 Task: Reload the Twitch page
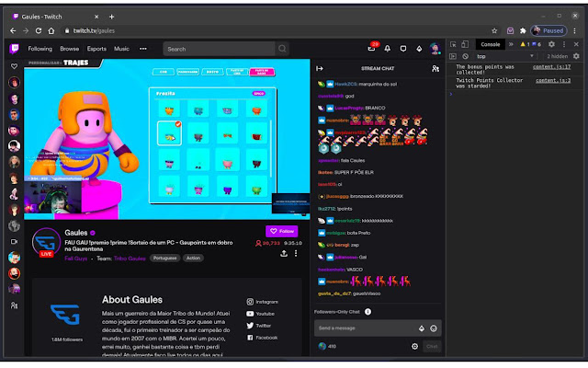(39, 30)
